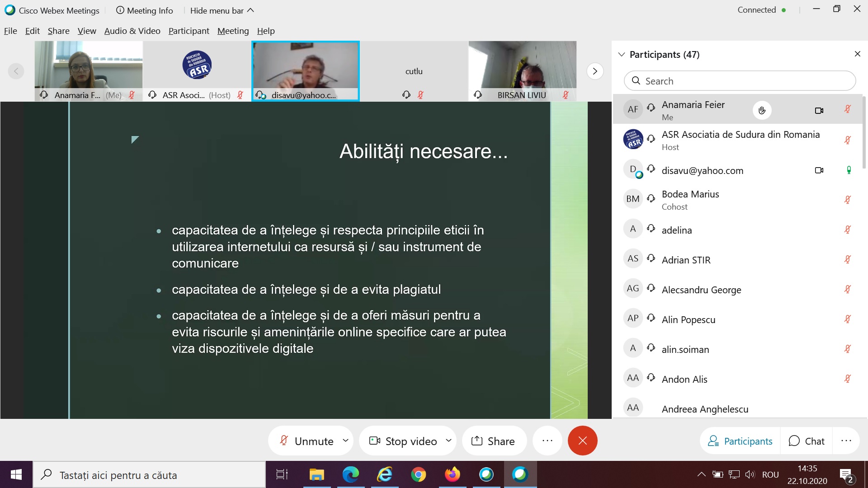The image size is (868, 488).
Task: Expand video options arrow beside Stop video
Action: [x=448, y=440]
